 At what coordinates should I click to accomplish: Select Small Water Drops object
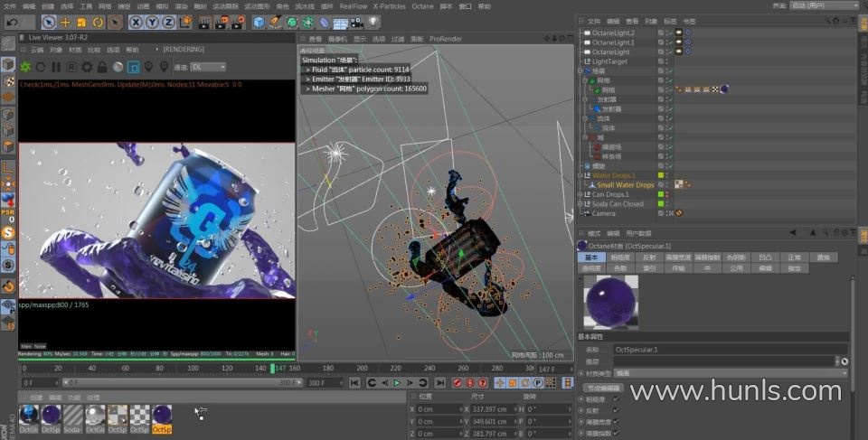[x=626, y=185]
